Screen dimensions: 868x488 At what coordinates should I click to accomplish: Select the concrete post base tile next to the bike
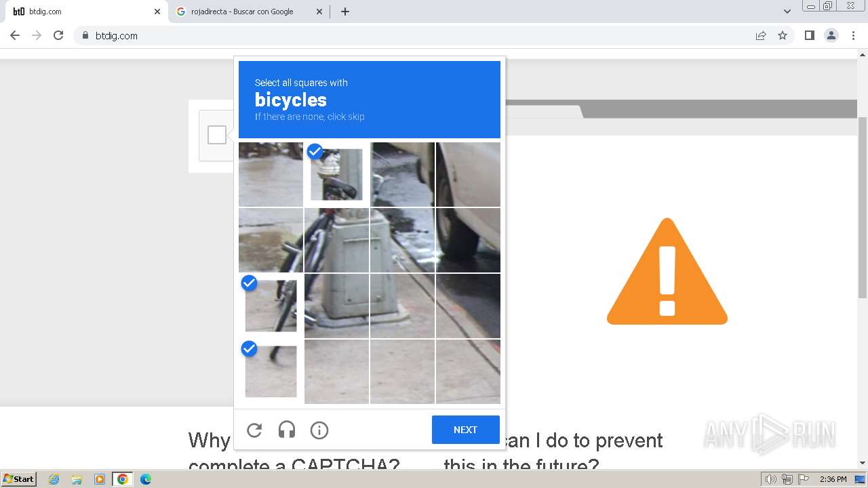pos(336,306)
